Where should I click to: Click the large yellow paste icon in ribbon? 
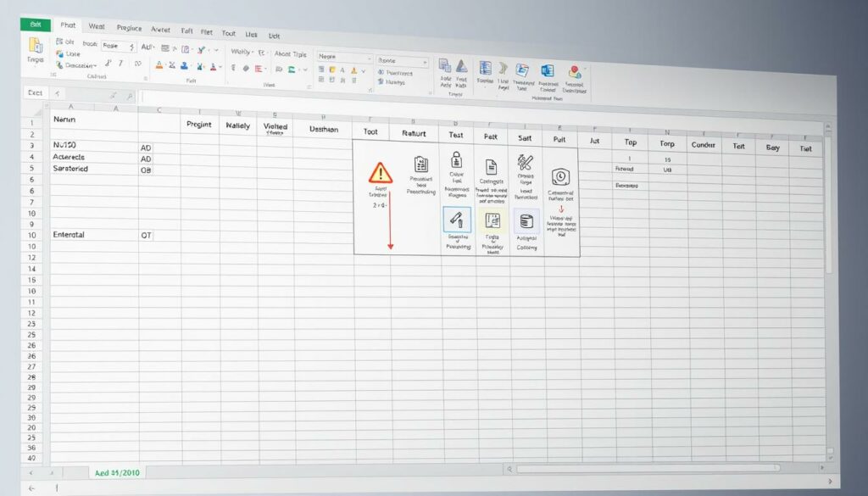[x=36, y=46]
